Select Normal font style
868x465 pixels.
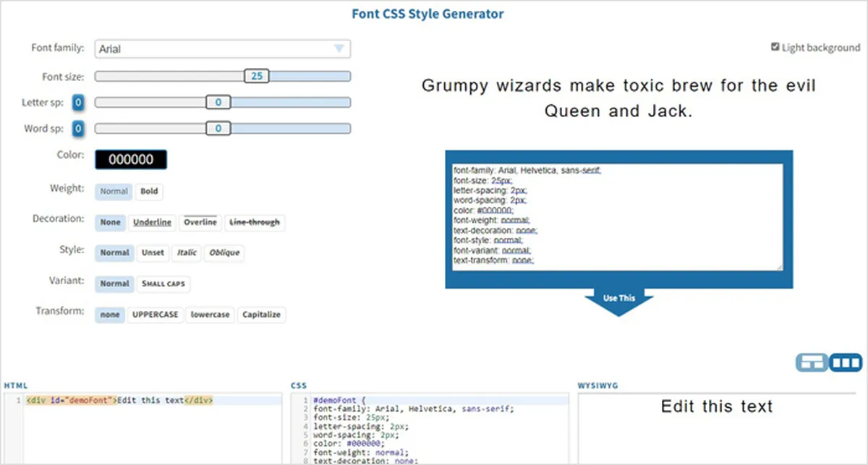pos(114,252)
